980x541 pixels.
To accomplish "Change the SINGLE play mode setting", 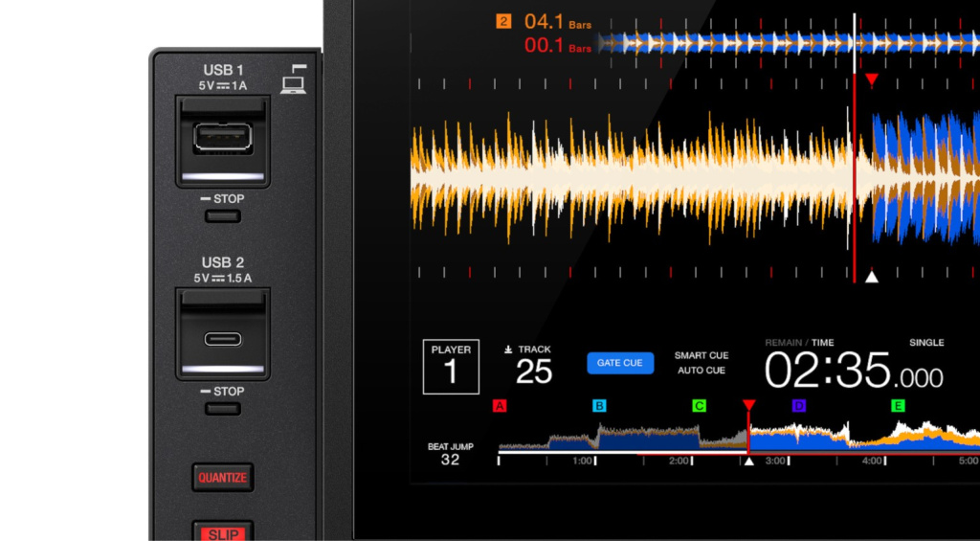I will point(925,343).
